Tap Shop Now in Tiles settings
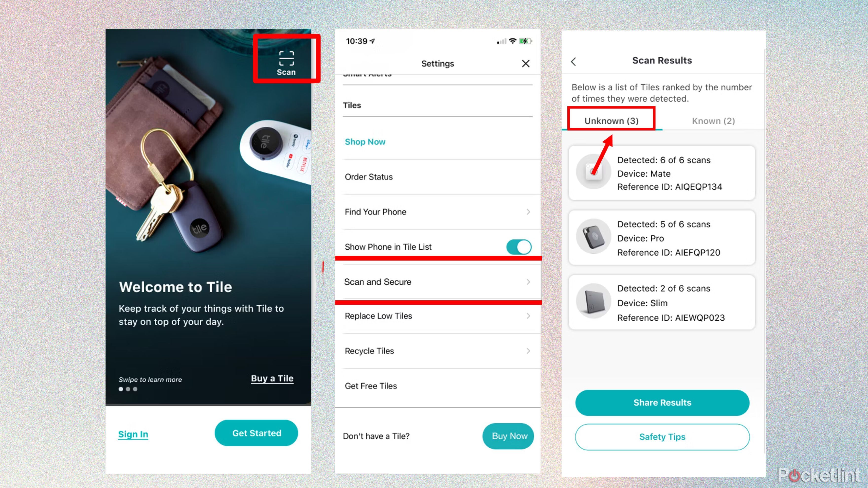Image resolution: width=868 pixels, height=488 pixels. tap(365, 142)
